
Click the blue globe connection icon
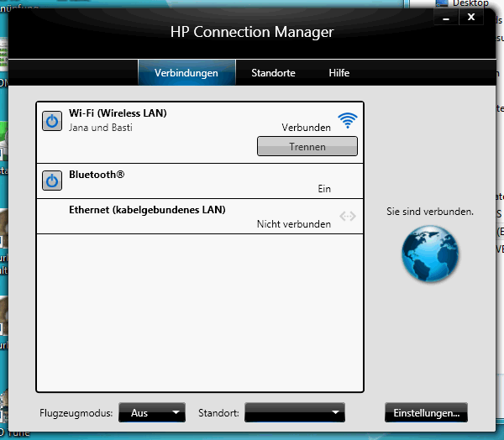(x=430, y=254)
